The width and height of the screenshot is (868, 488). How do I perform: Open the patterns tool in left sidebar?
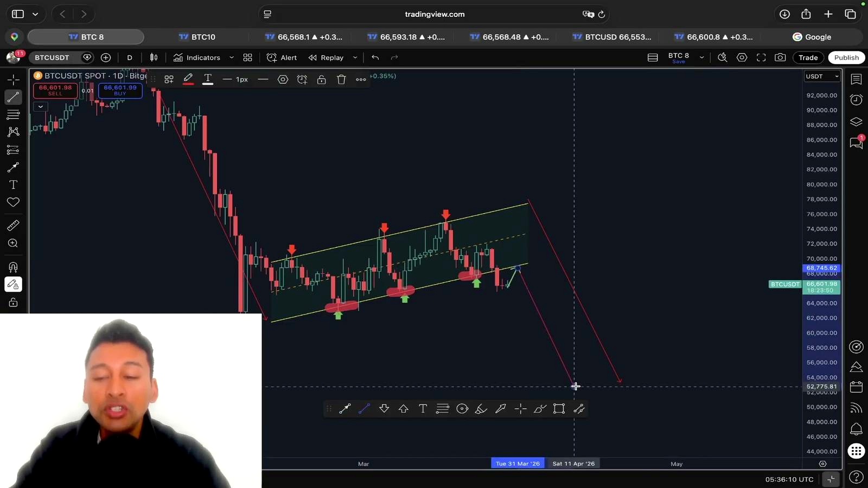point(13,132)
